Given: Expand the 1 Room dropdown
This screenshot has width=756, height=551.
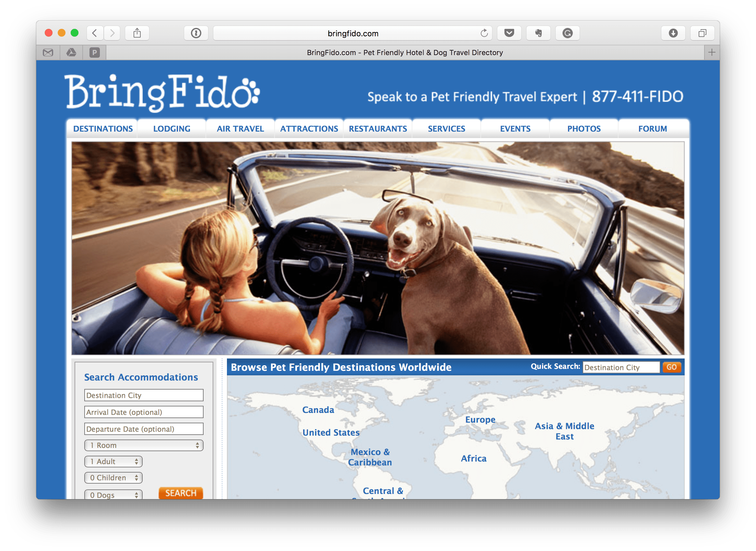Looking at the screenshot, I should [144, 445].
